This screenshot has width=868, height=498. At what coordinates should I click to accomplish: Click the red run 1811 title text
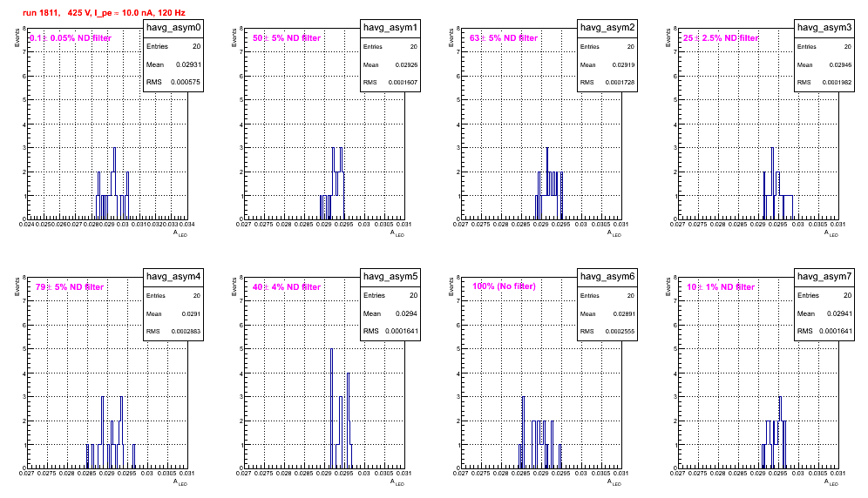(x=104, y=13)
